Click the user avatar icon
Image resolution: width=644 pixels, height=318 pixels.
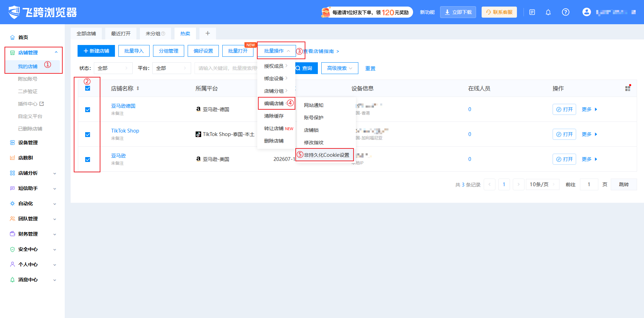click(587, 12)
